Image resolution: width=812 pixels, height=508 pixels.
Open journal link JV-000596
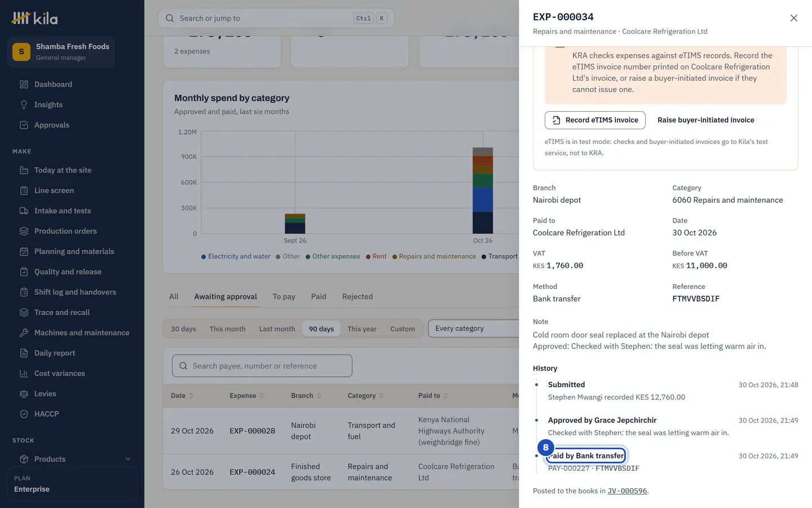tap(627, 491)
